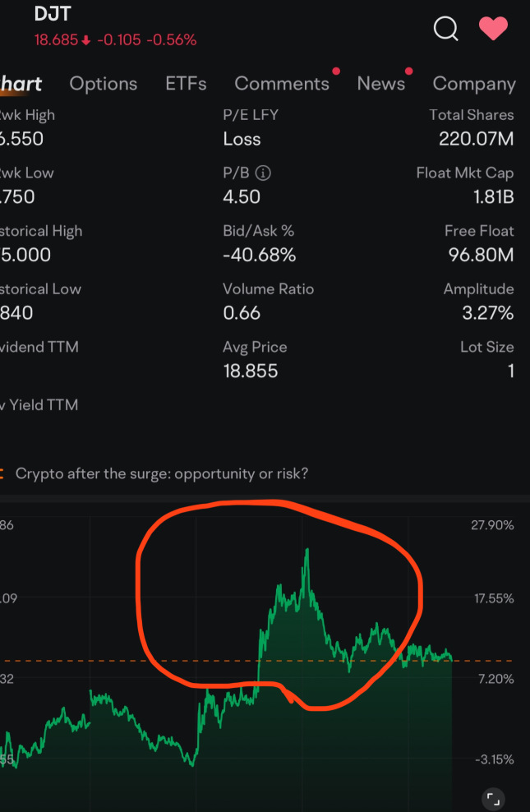Tap the Bid/Ask % value -40.68%
Screen dimensions: 530x812
coord(259,256)
